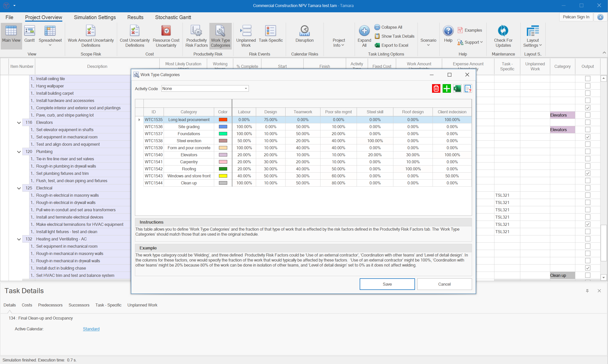Click the color swatch for Roofing category

[222, 169]
